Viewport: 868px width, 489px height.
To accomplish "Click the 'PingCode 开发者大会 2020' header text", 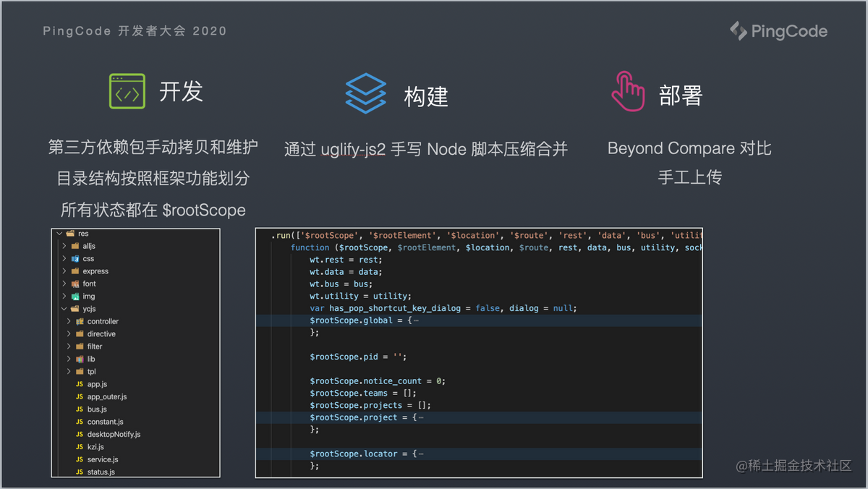I will tap(135, 31).
